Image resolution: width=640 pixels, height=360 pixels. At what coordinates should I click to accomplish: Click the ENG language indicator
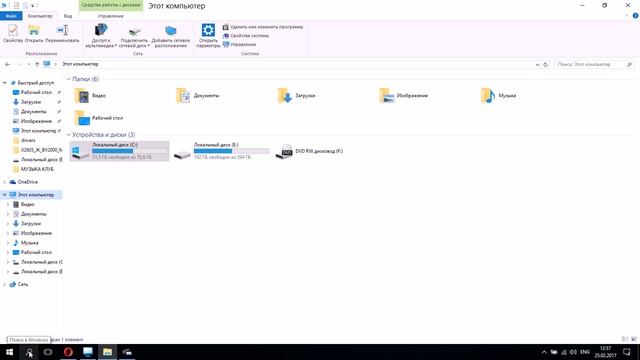pyautogui.click(x=584, y=352)
